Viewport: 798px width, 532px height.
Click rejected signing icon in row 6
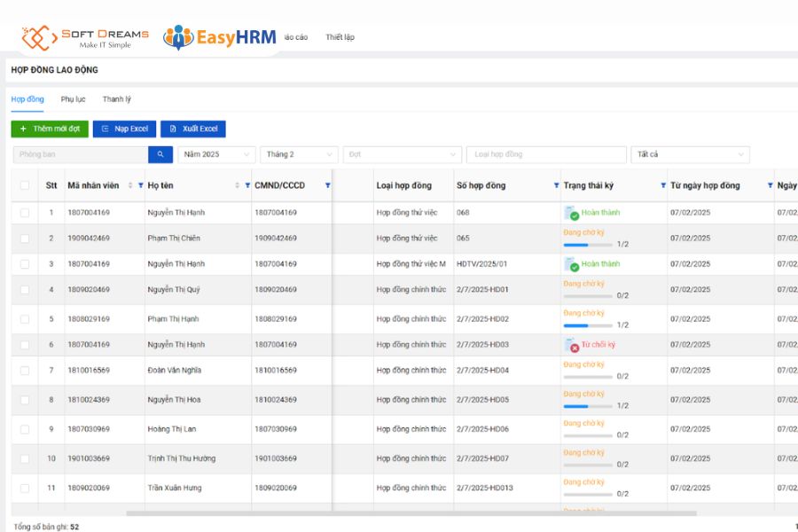(x=571, y=345)
